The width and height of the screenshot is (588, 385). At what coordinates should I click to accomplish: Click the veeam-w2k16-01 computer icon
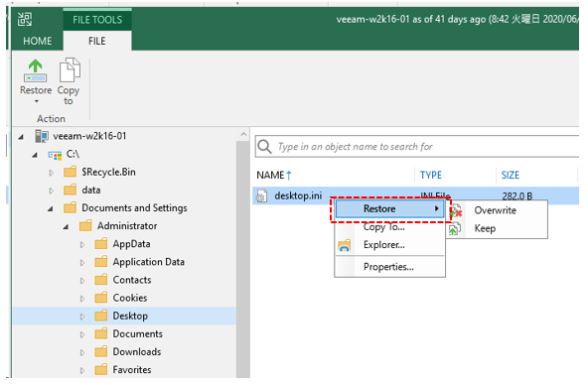[42, 136]
